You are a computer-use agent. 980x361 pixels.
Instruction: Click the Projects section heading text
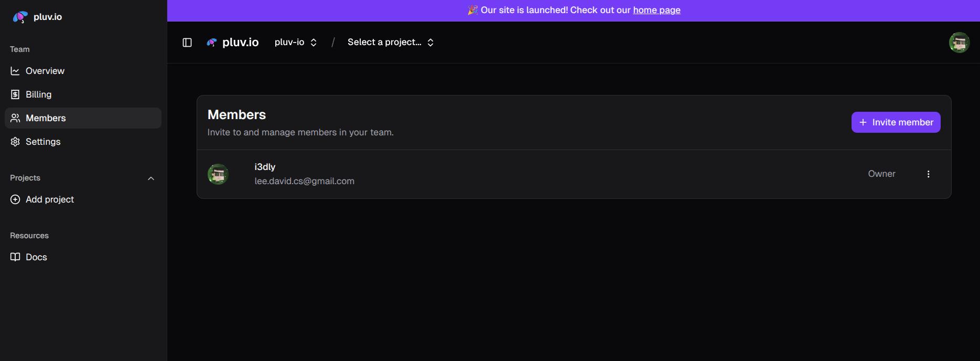pos(25,178)
